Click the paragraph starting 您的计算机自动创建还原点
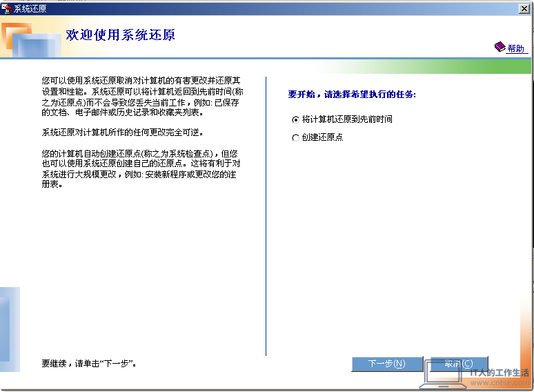534x392 pixels. point(141,169)
